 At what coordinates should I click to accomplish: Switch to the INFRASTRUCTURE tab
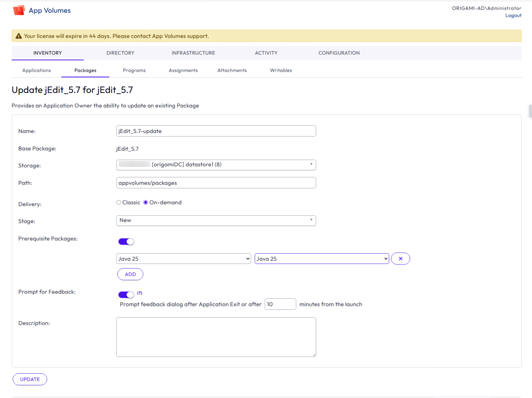tap(193, 53)
